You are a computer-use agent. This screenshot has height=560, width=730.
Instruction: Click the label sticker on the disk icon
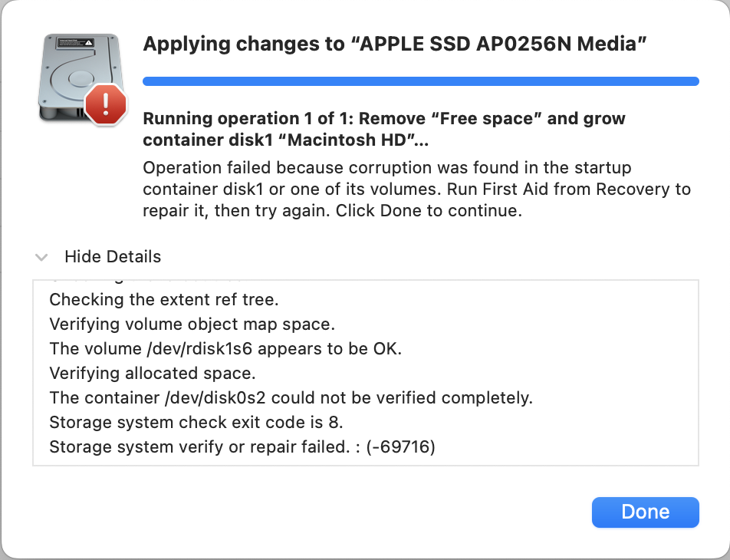coord(74,42)
